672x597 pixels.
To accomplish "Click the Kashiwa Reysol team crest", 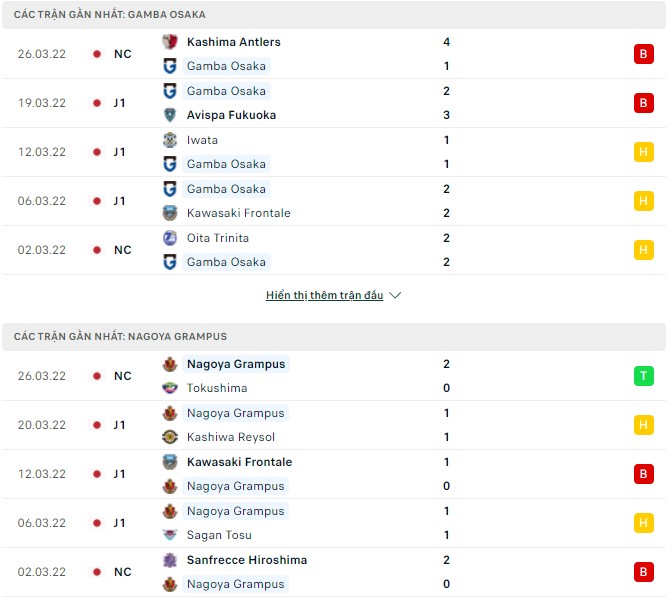I will [x=170, y=437].
